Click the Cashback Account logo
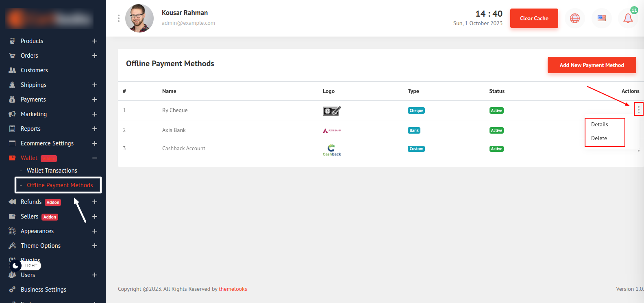Viewport: 644px width, 303px height. coord(332,149)
